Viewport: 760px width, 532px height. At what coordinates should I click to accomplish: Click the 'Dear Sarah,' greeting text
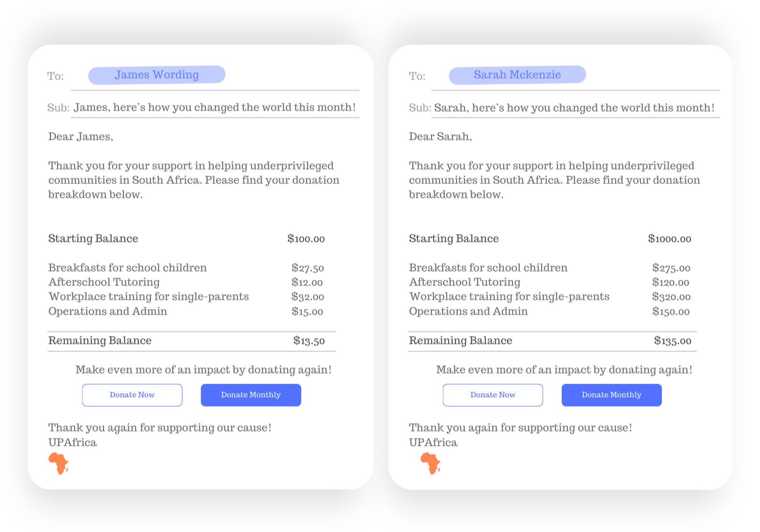440,136
